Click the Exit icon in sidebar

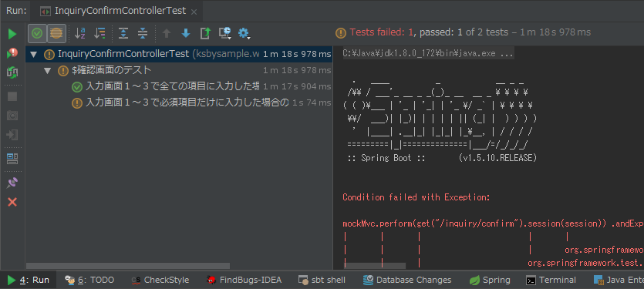pyautogui.click(x=12, y=135)
